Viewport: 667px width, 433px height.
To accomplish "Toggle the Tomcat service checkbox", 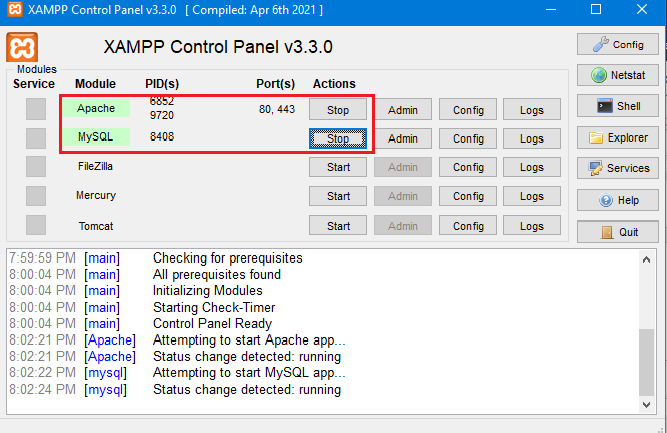I will [36, 225].
